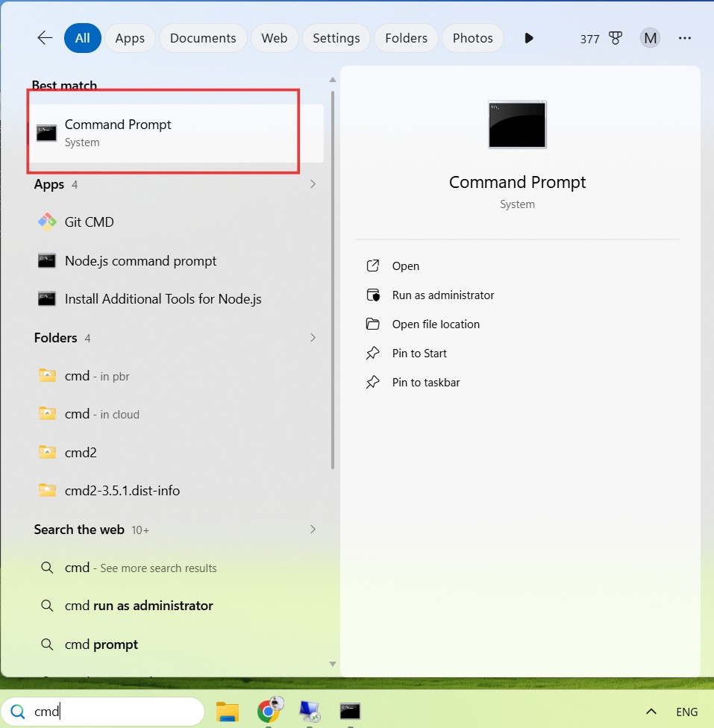This screenshot has height=728, width=714.
Task: Open the Remote Desktop taskbar icon
Action: click(x=310, y=712)
